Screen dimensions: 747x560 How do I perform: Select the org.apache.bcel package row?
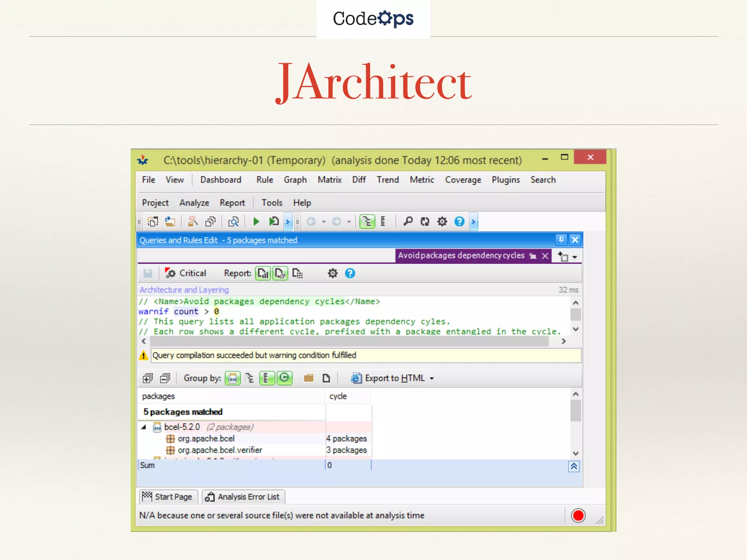[x=255, y=438]
